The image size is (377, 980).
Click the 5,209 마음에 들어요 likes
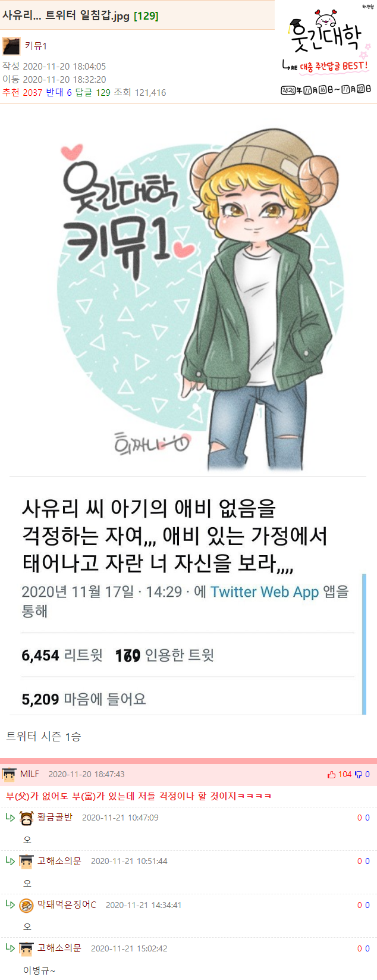(84, 699)
